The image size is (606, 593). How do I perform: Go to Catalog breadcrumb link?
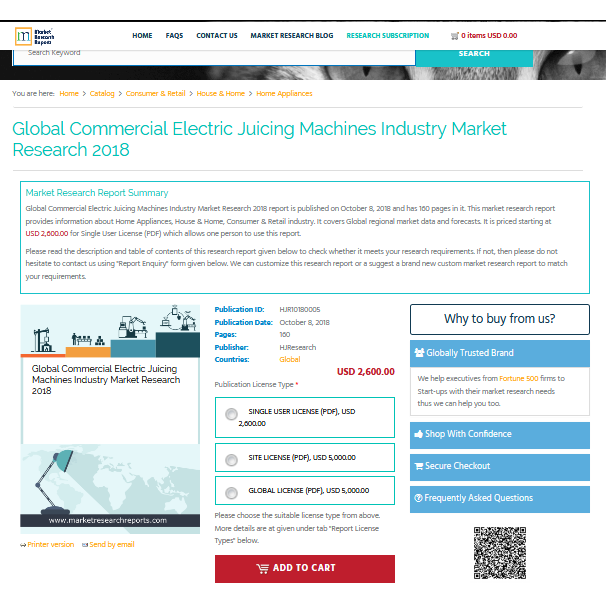click(x=102, y=94)
